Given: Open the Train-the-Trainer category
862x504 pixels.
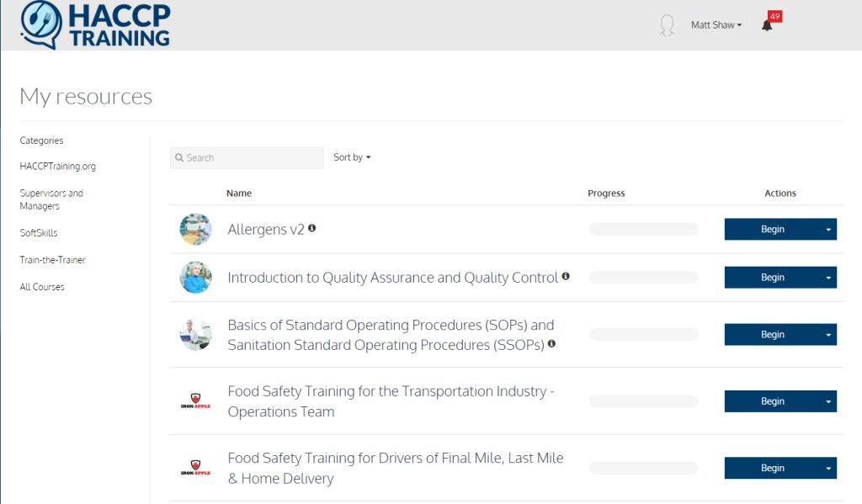Looking at the screenshot, I should point(52,260).
